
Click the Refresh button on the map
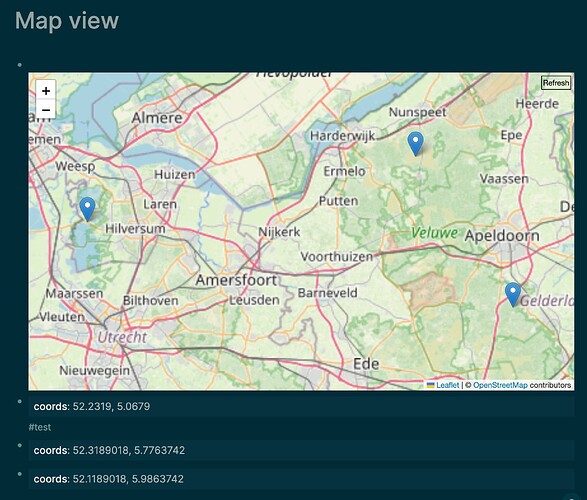coord(556,83)
